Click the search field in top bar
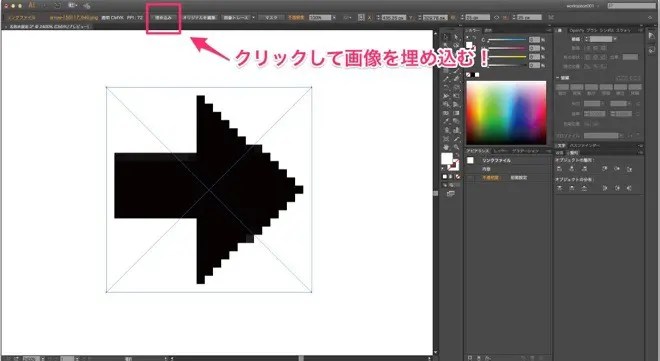The image size is (660, 361). click(631, 6)
